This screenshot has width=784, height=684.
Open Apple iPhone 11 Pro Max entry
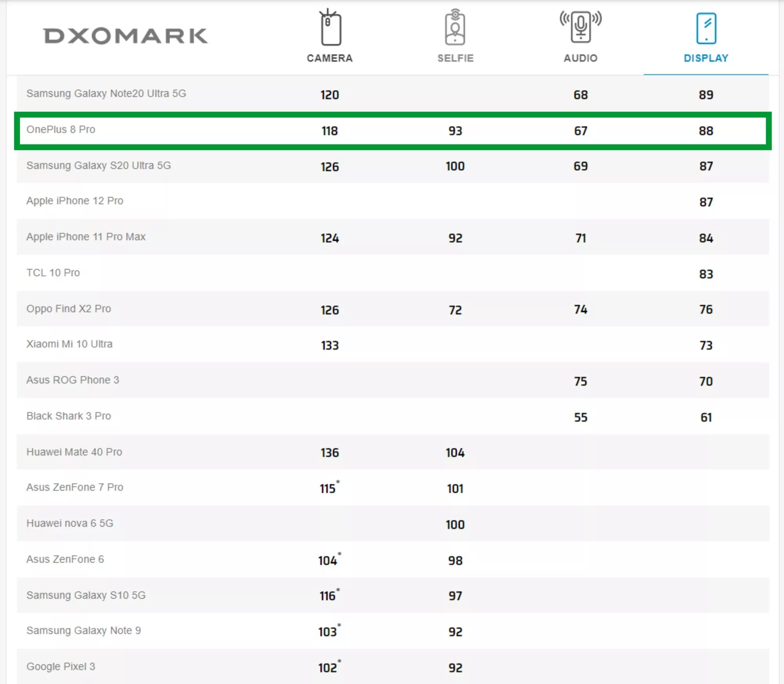point(86,237)
